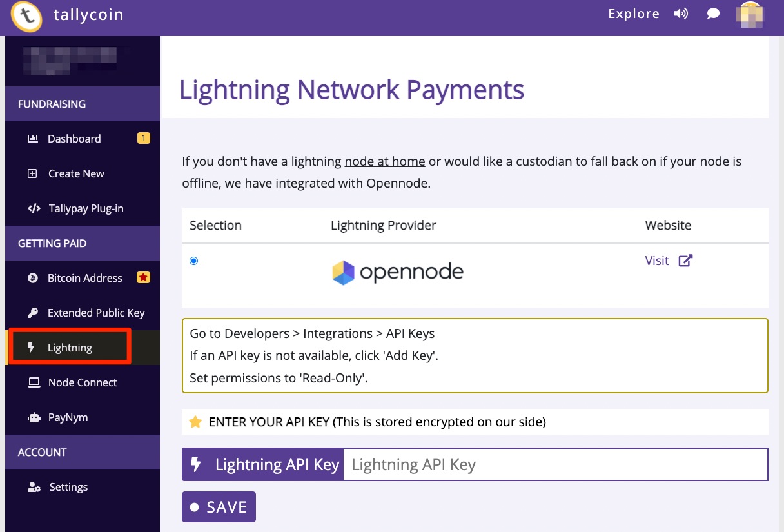This screenshot has height=532, width=784.
Task: Click the Create New plus icon
Action: point(32,173)
